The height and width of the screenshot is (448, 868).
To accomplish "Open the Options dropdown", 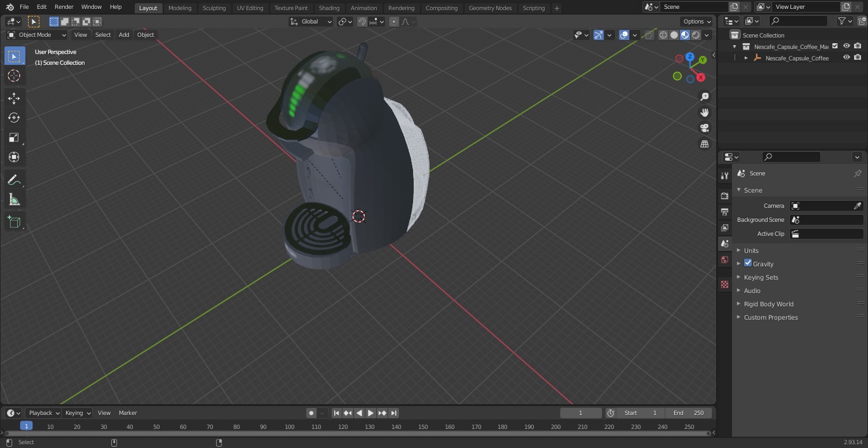I will click(697, 22).
